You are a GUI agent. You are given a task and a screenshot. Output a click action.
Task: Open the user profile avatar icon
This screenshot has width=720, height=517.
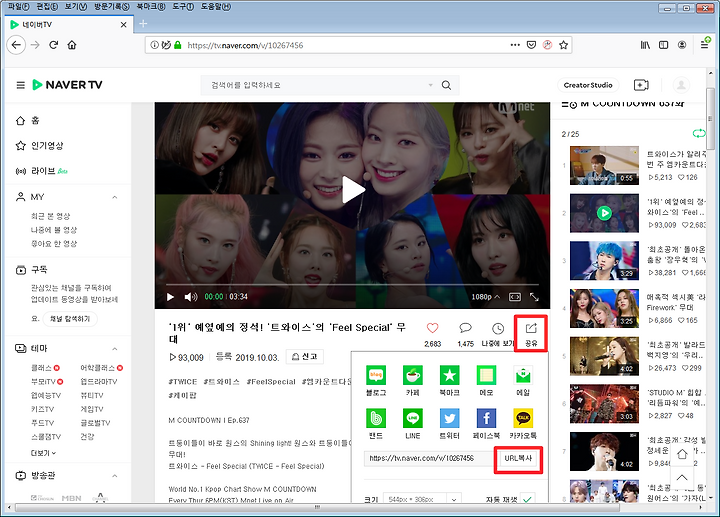coord(681,85)
